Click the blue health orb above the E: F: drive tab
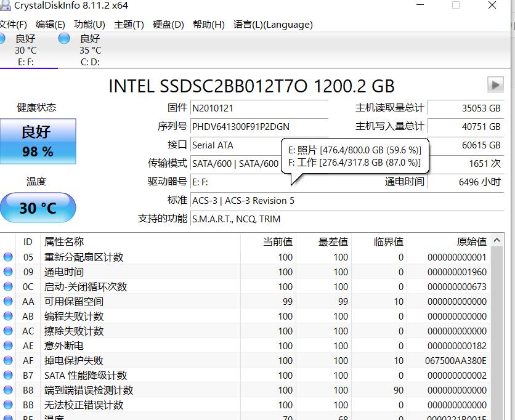The width and height of the screenshot is (515, 420). [x=3, y=38]
